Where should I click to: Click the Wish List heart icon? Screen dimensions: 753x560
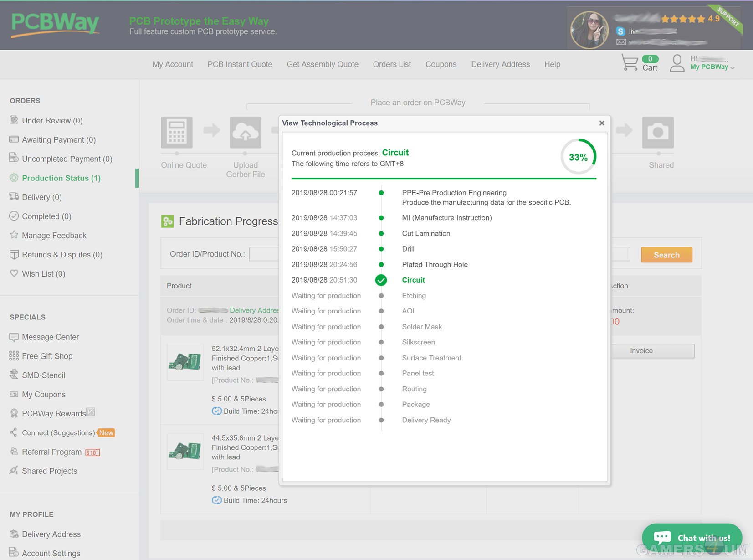click(14, 273)
